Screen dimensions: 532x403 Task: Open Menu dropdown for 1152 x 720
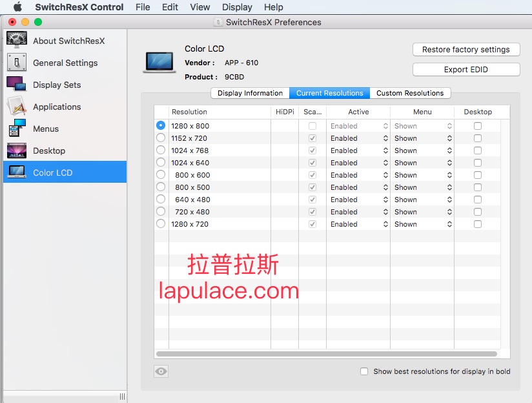423,138
